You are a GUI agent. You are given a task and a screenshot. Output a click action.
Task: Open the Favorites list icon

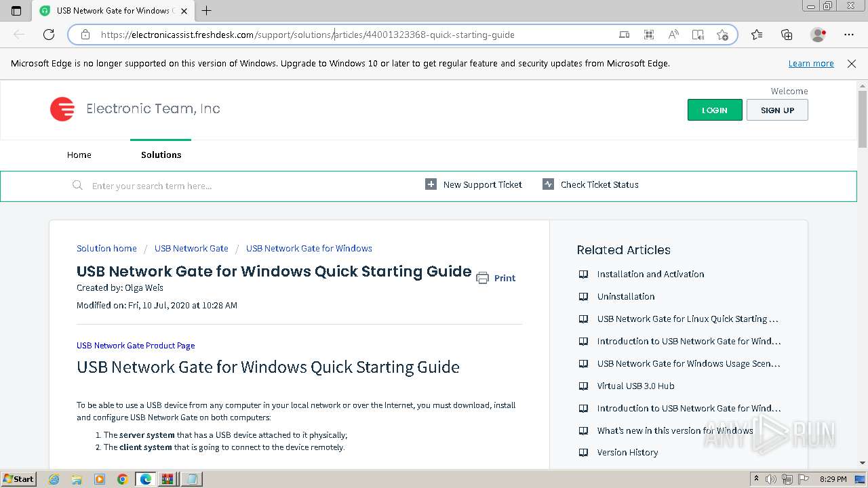click(x=757, y=35)
